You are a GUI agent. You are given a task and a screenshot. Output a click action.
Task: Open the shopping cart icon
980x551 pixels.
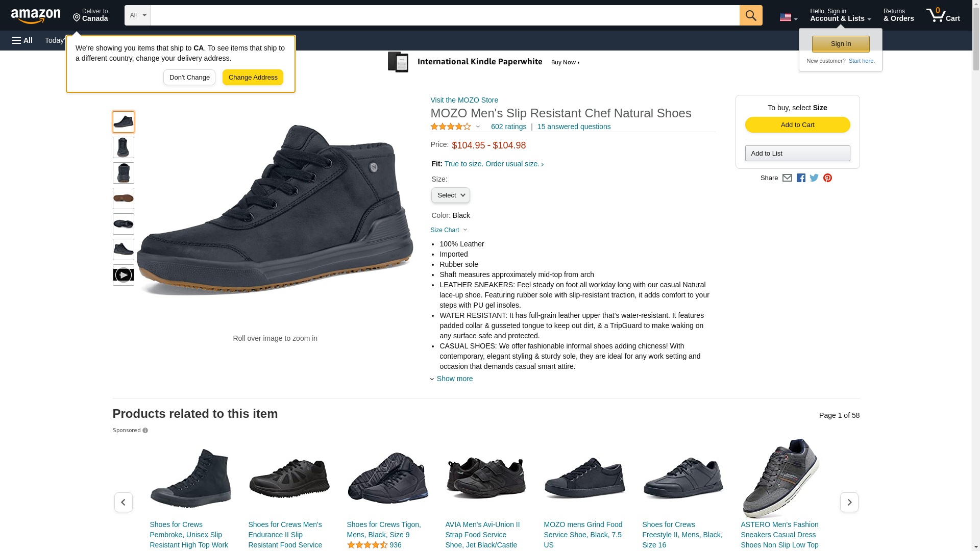943,15
